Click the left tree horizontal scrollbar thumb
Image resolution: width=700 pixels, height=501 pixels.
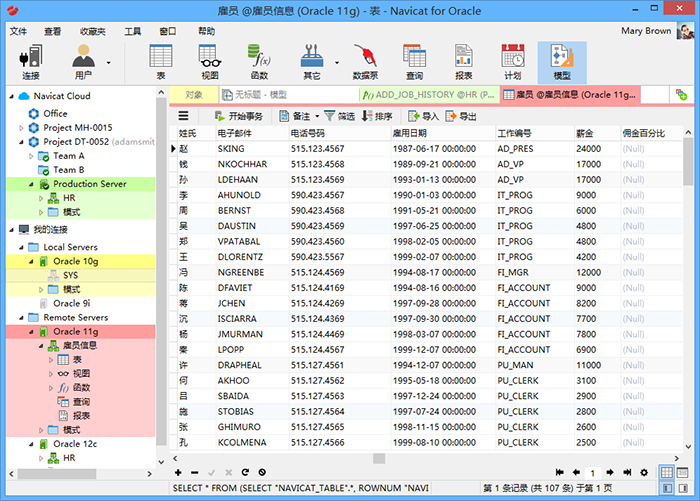click(x=57, y=474)
